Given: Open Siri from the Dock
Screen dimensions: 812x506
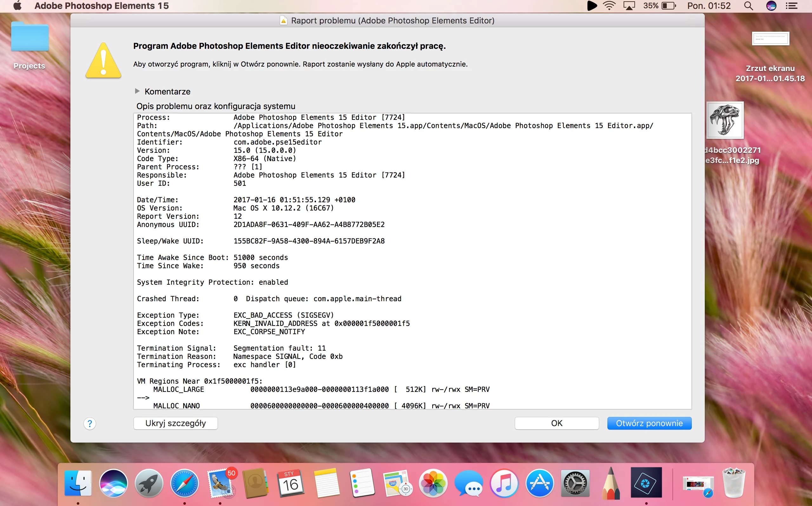Looking at the screenshot, I should pyautogui.click(x=114, y=483).
